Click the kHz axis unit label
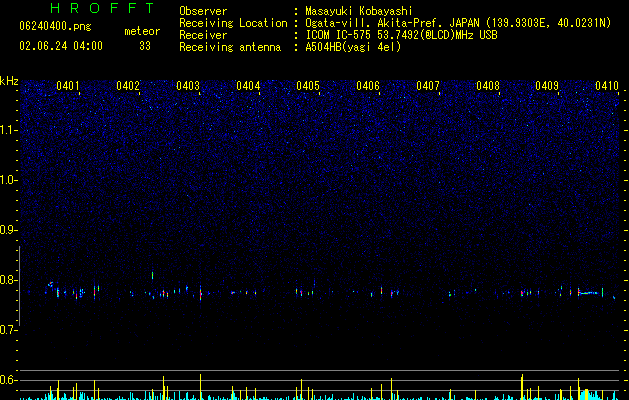This screenshot has width=629, height=400. pos(9,81)
